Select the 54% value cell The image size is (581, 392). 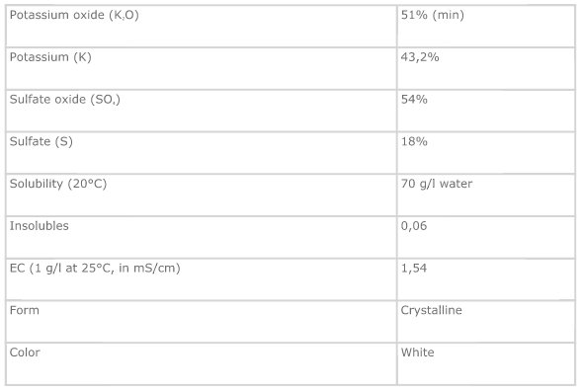486,111
